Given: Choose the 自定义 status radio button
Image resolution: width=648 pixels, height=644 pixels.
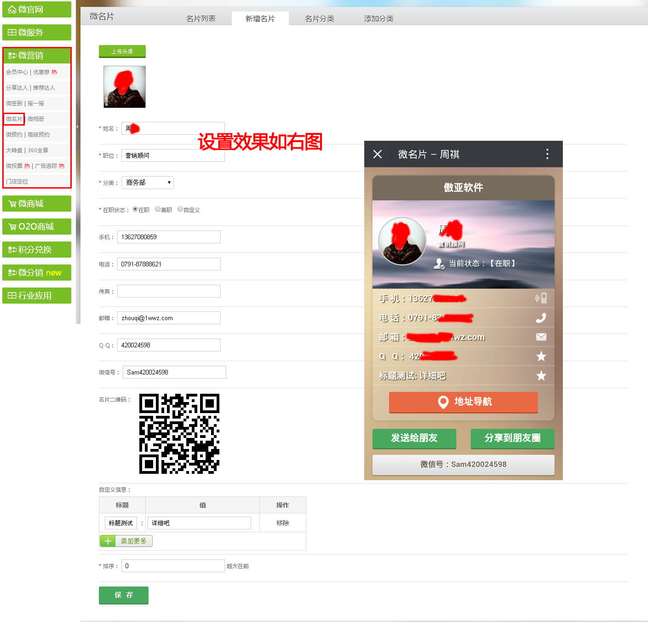Looking at the screenshot, I should 180,209.
